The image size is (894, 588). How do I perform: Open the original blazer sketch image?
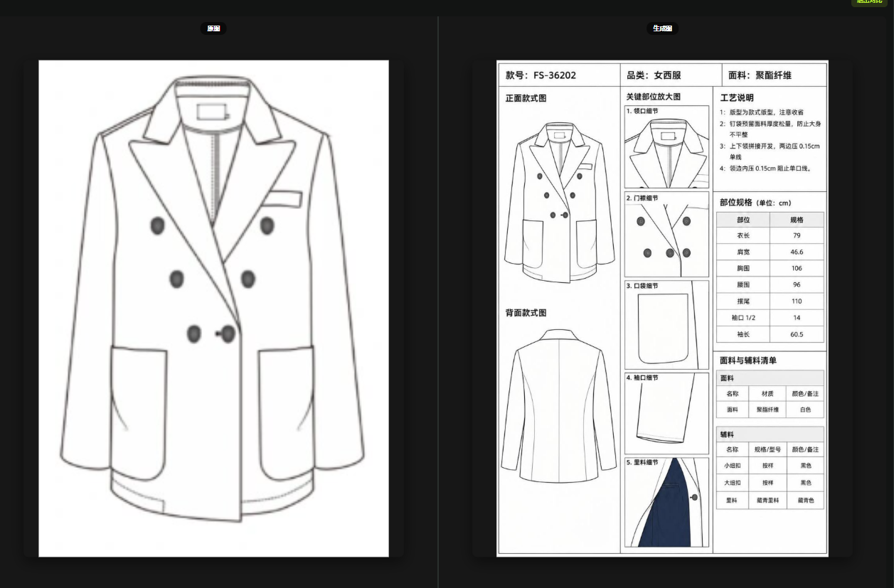213,308
